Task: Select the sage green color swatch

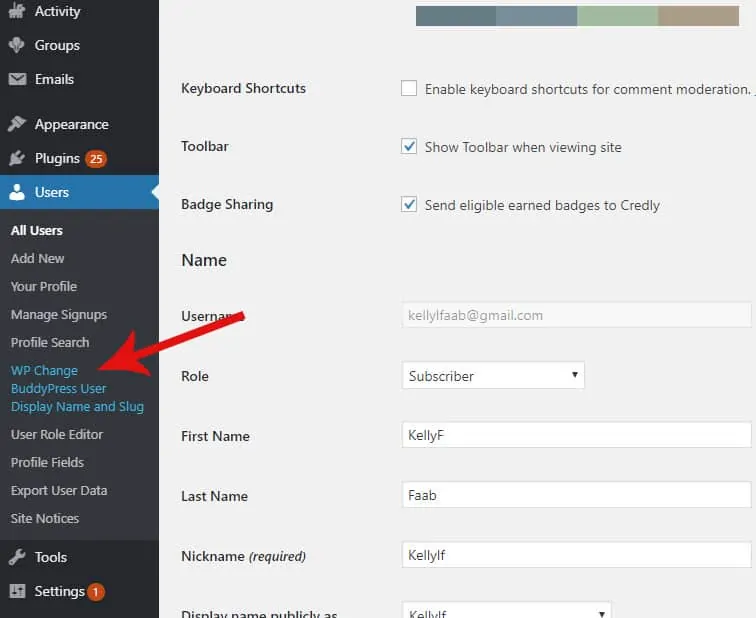Action: (618, 16)
